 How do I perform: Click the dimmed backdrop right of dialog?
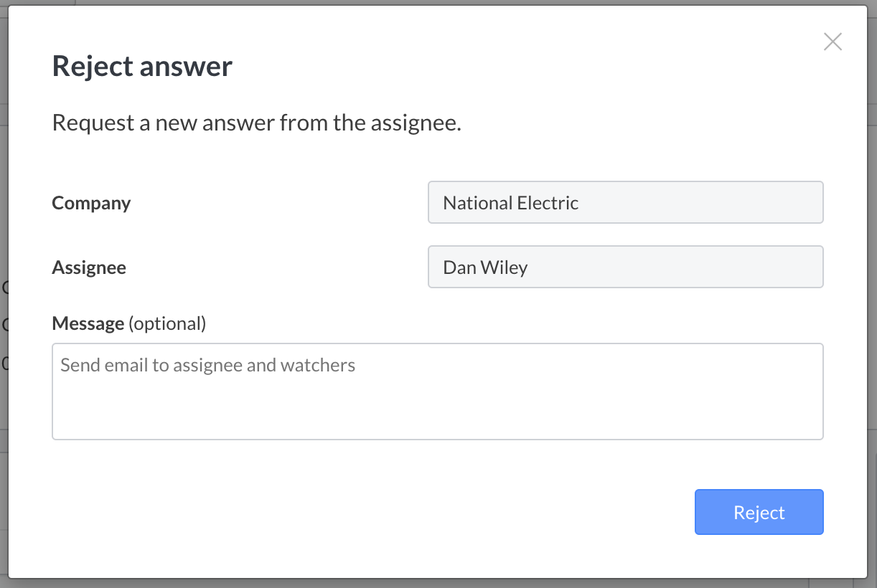tap(873, 287)
